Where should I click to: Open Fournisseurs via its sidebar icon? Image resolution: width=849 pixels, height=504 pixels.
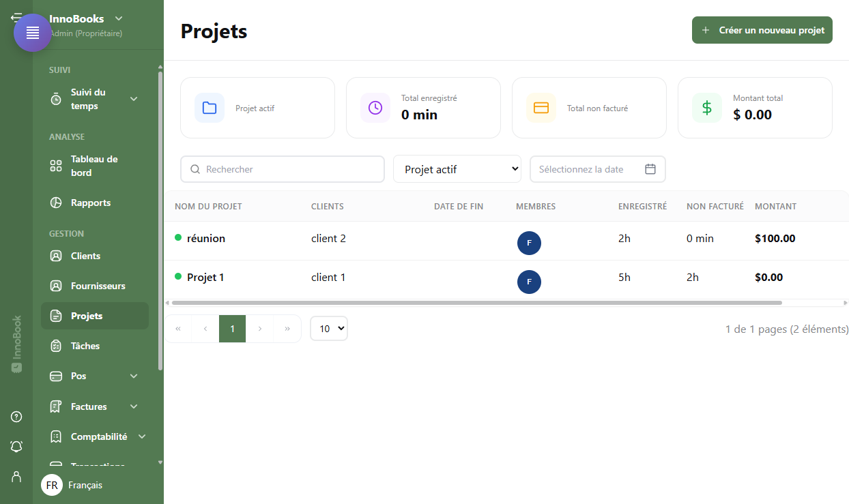pyautogui.click(x=56, y=286)
